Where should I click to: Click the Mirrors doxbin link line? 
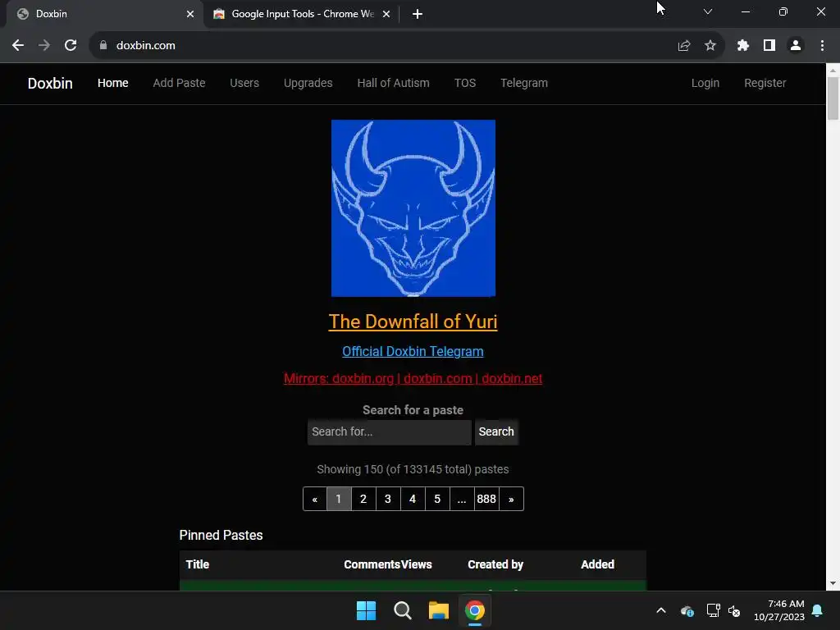(x=413, y=378)
